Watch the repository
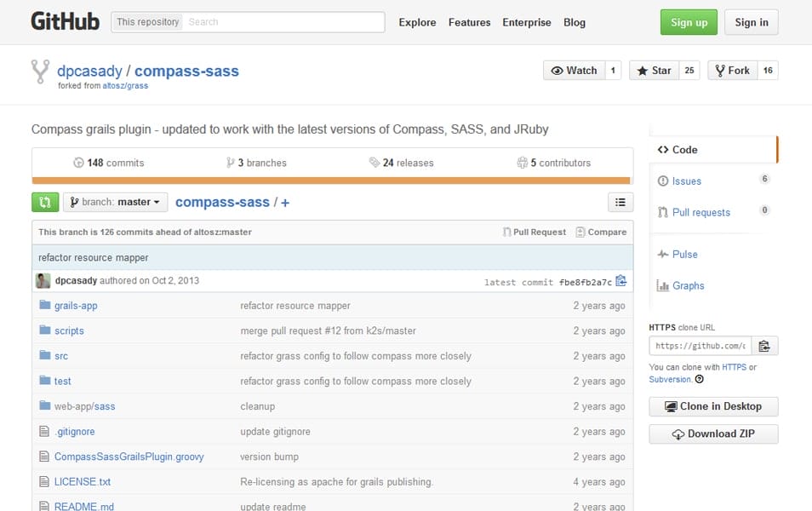 (575, 70)
